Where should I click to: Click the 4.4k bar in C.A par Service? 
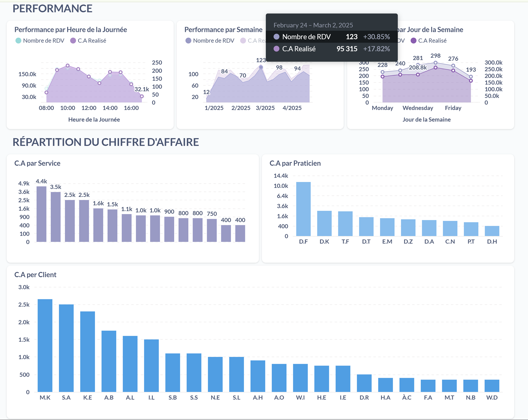tap(41, 214)
